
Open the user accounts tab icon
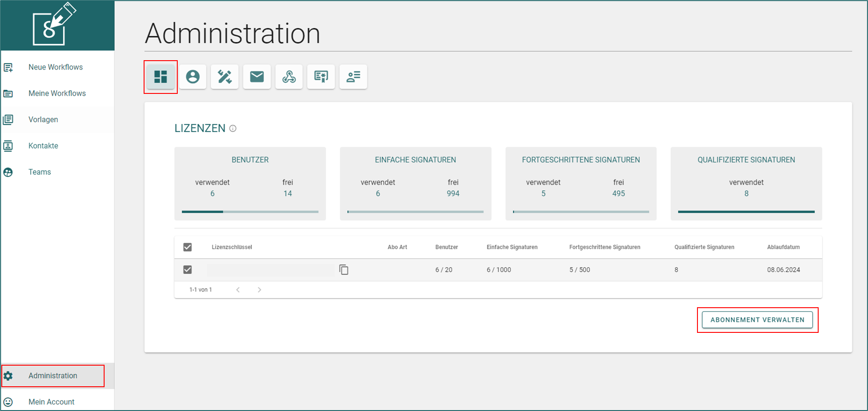(193, 77)
